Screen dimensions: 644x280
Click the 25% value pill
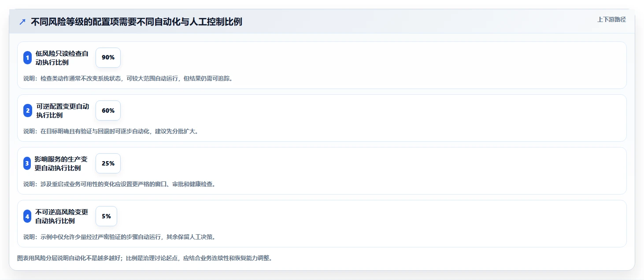(x=108, y=163)
